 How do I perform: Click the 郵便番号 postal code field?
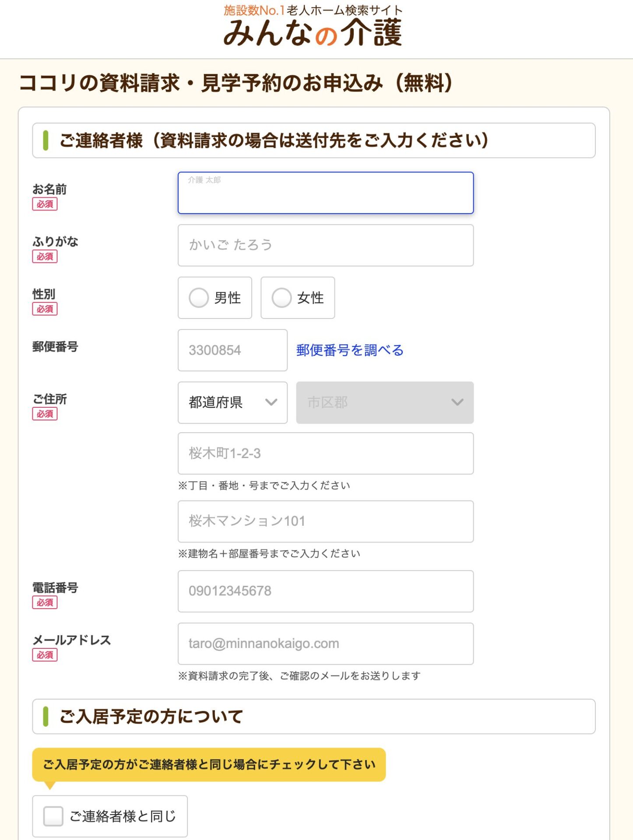point(232,350)
